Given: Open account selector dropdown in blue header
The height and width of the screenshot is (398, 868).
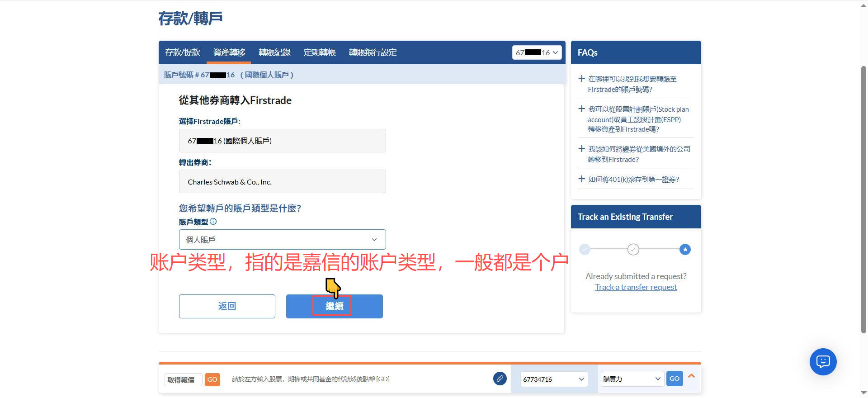Looking at the screenshot, I should pos(537,52).
